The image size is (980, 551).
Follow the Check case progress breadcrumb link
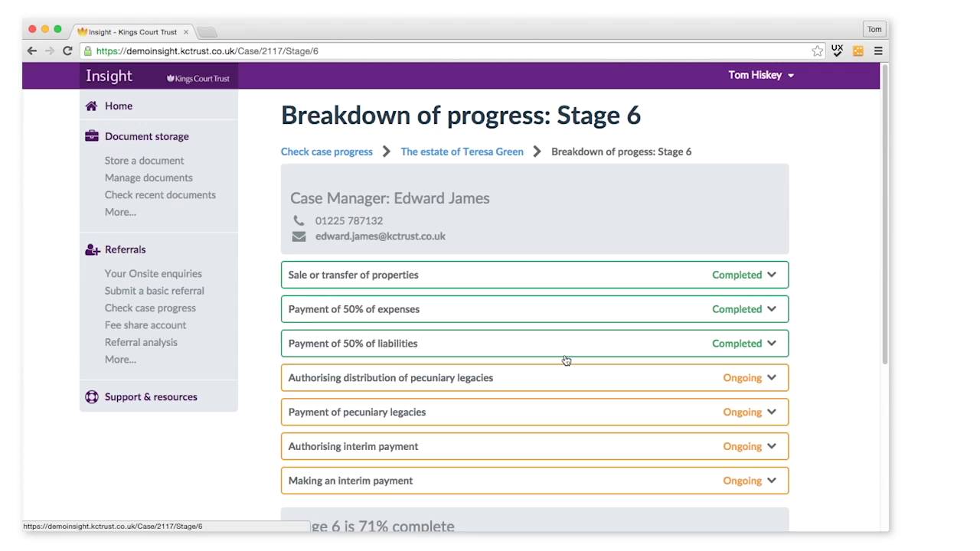coord(326,152)
